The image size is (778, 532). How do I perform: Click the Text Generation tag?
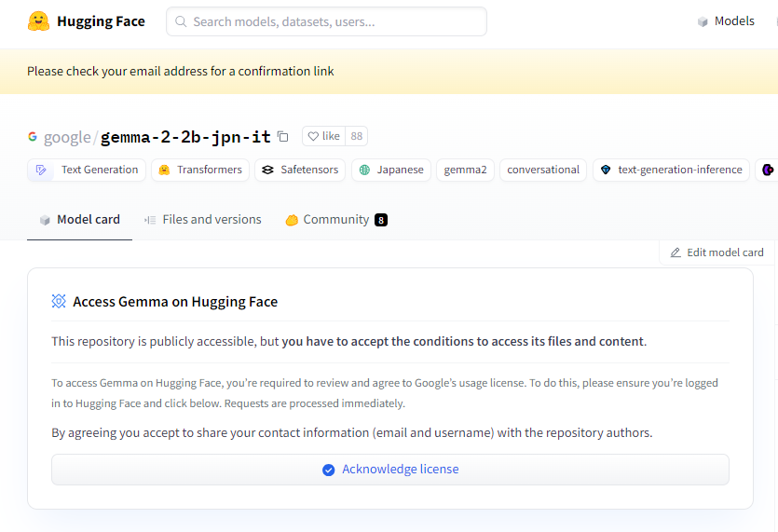pyautogui.click(x=87, y=170)
